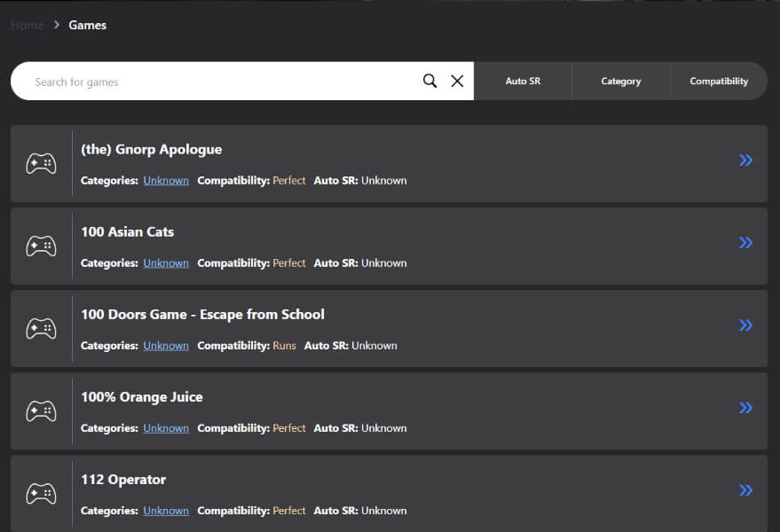Open 100% Orange Juice via double-arrow icon

[745, 408]
